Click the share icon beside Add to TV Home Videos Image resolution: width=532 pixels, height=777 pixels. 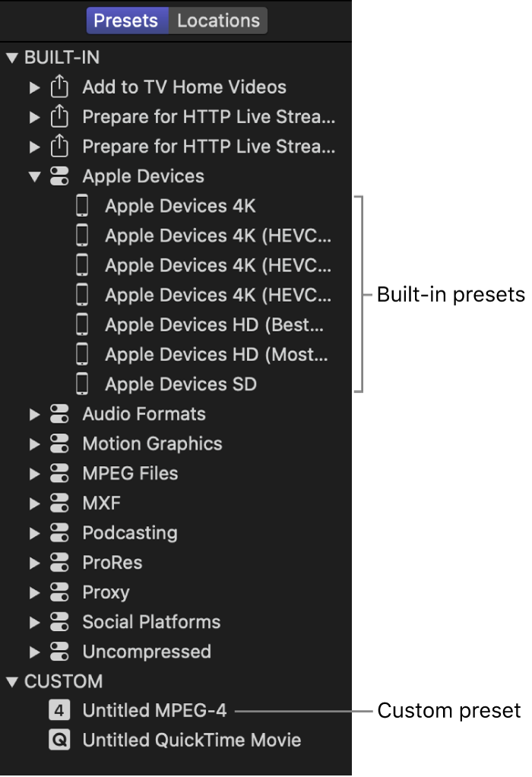coord(59,87)
